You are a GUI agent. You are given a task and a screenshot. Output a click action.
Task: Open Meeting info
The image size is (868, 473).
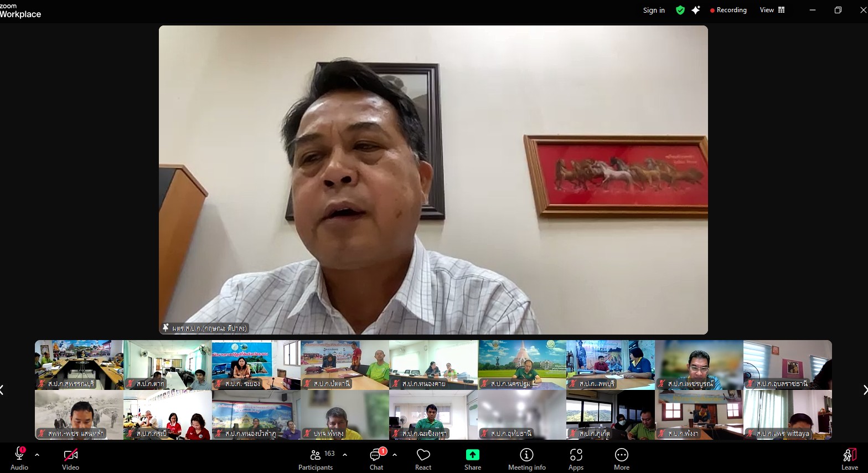pyautogui.click(x=526, y=459)
